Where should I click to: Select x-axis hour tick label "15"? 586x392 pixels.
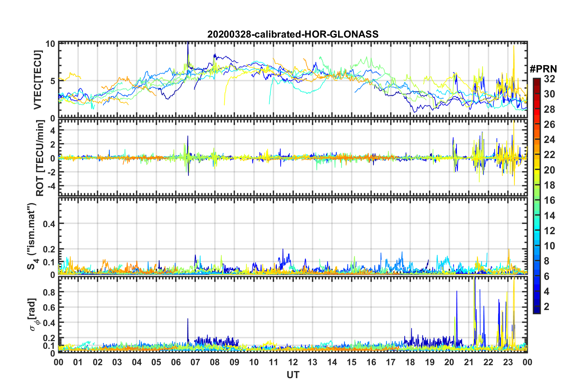pos(352,362)
